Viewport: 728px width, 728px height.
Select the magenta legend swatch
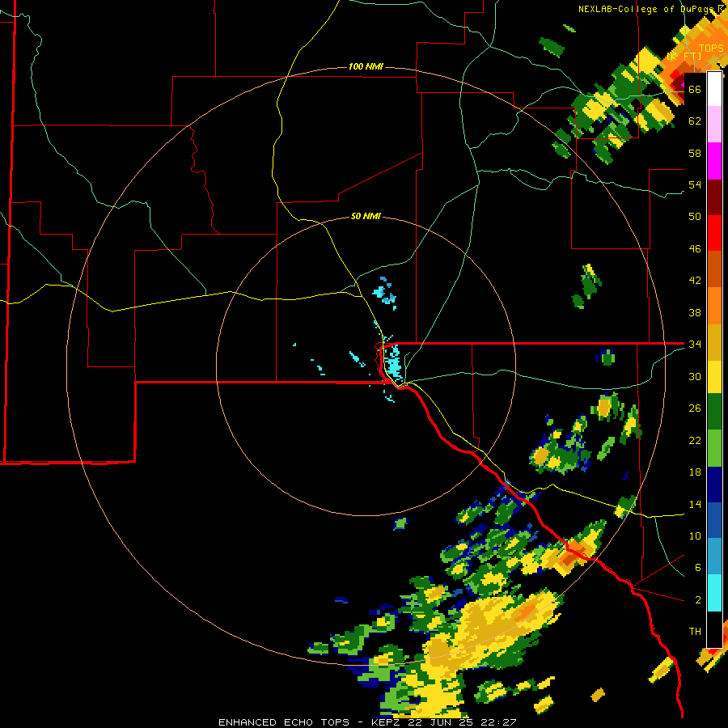[714, 161]
